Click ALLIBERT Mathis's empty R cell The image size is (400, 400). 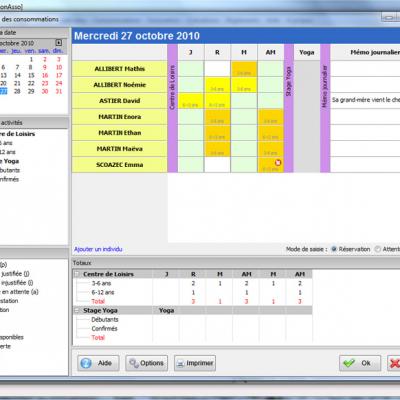[x=217, y=69]
